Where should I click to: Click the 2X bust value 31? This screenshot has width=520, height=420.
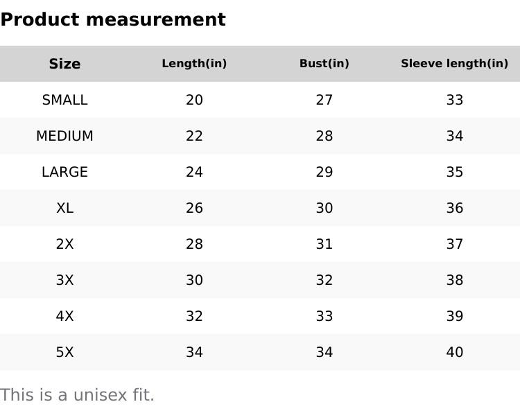[x=324, y=244]
